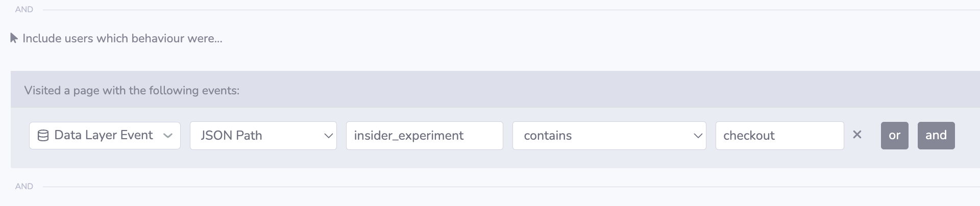Open the Data Layer Event dropdown
This screenshot has height=206, width=980.
pos(105,136)
